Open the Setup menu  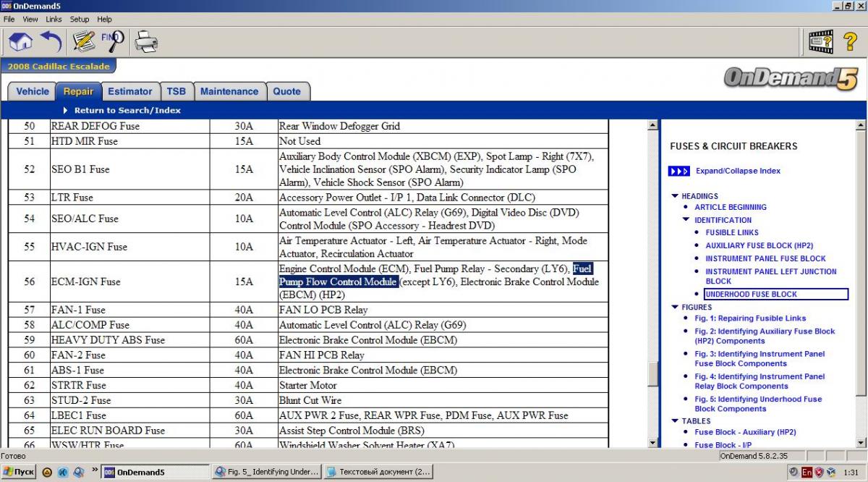(80, 20)
